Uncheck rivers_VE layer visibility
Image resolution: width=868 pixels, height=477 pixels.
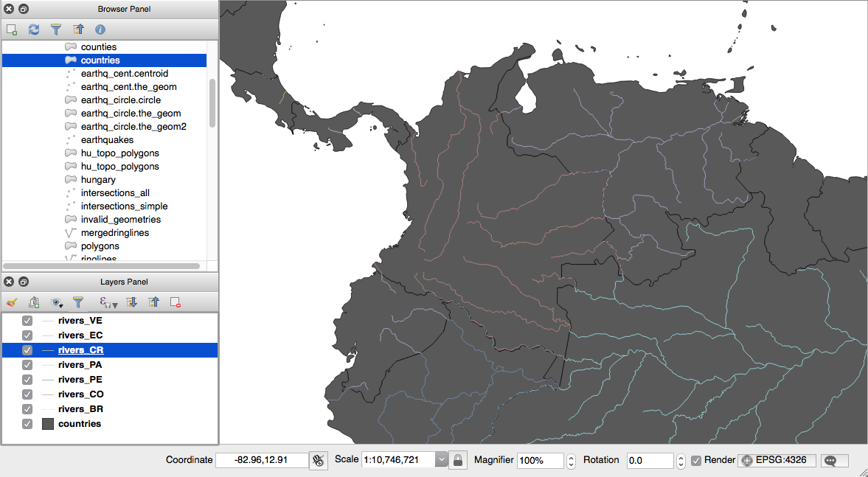[x=27, y=321]
